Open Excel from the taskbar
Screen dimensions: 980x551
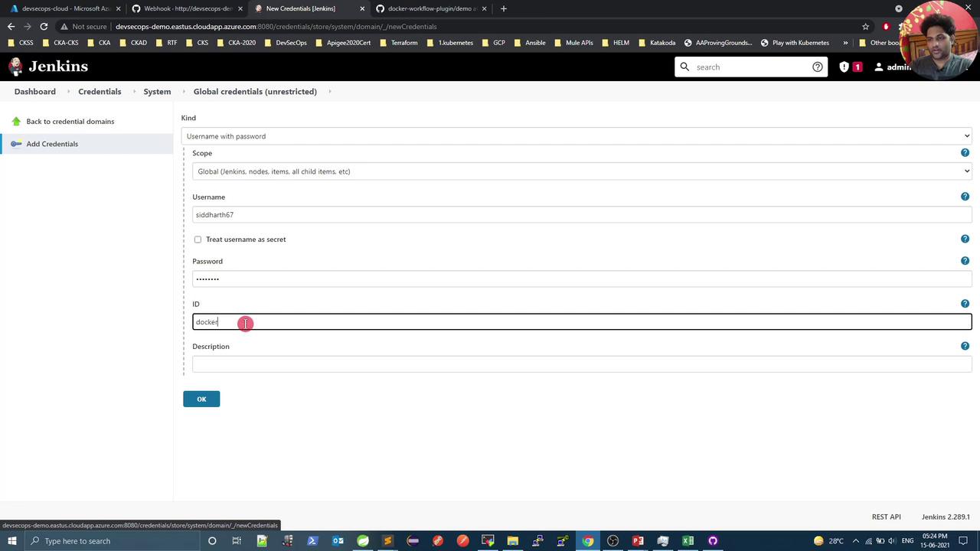point(688,541)
